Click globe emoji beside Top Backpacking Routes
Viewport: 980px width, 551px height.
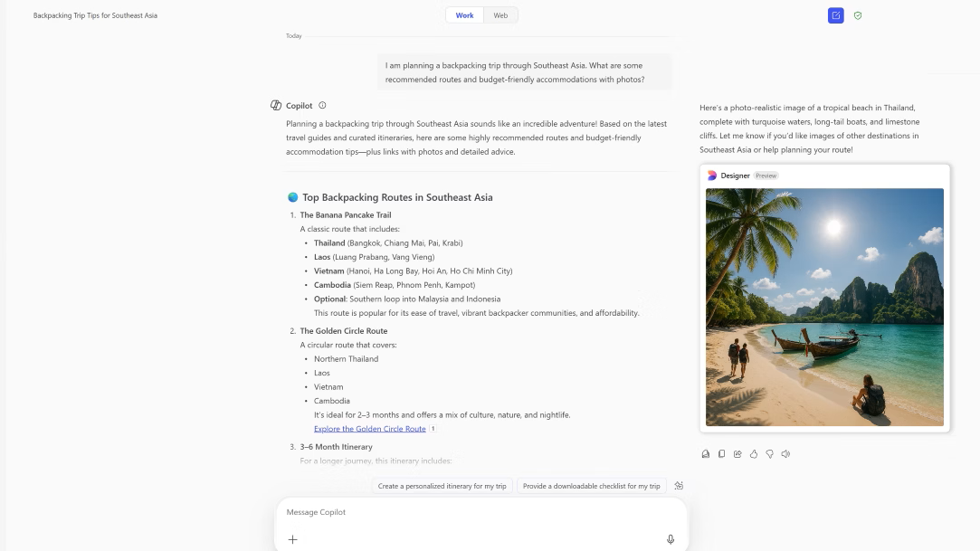pyautogui.click(x=292, y=197)
